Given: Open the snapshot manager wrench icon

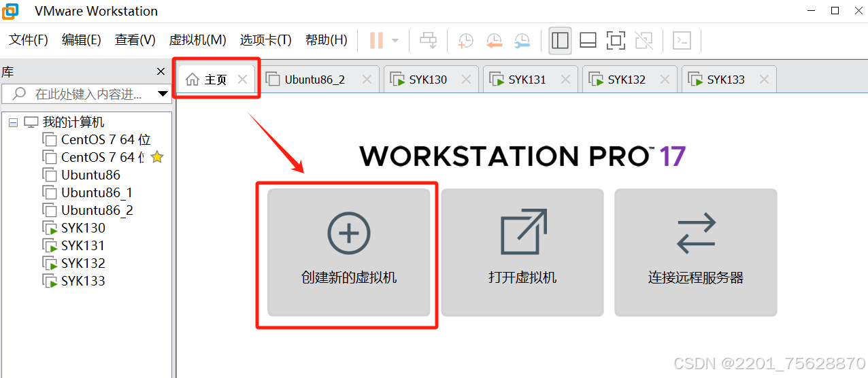Looking at the screenshot, I should 522,41.
